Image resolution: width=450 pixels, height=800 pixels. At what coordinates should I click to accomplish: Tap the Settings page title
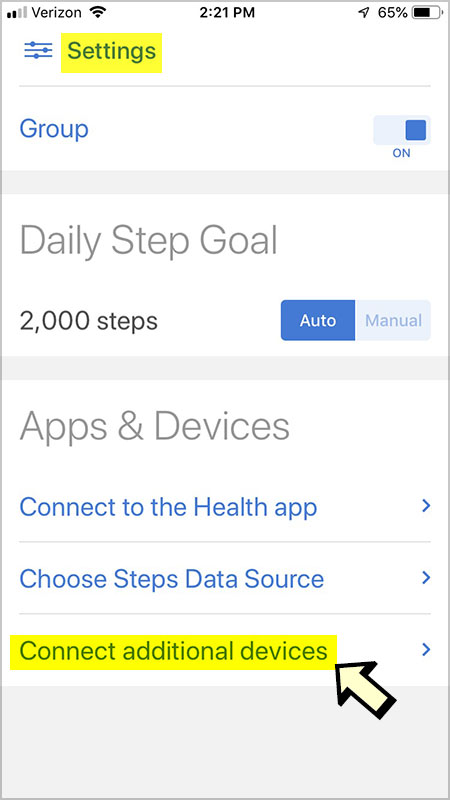[112, 52]
